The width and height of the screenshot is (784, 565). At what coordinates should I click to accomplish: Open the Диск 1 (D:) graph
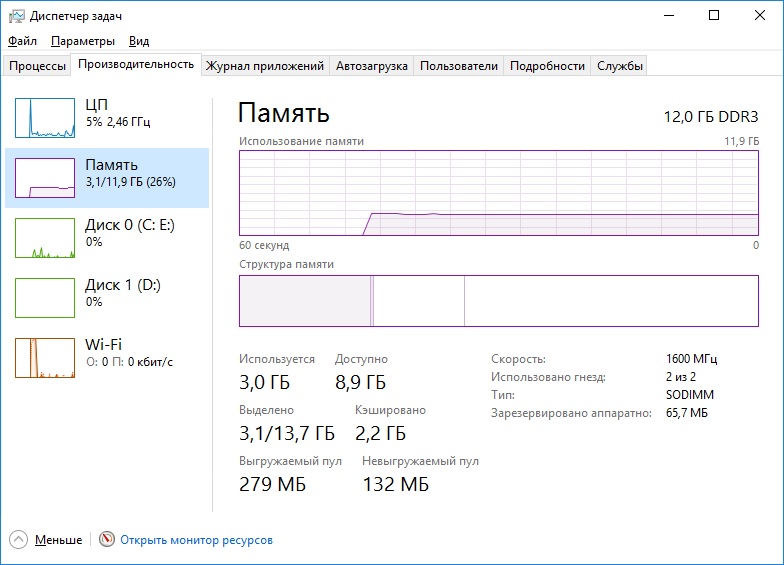pyautogui.click(x=45, y=297)
